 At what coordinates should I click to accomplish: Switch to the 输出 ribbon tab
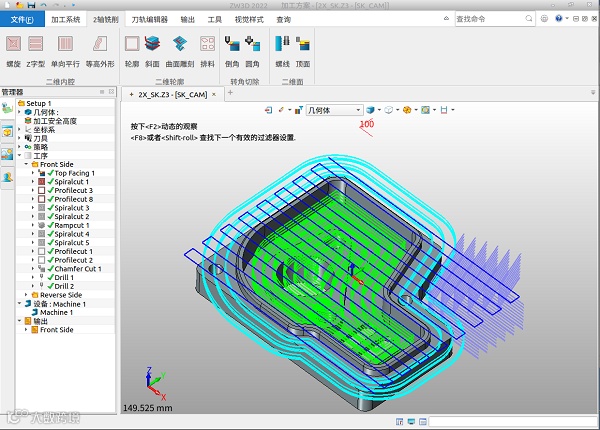[188, 20]
